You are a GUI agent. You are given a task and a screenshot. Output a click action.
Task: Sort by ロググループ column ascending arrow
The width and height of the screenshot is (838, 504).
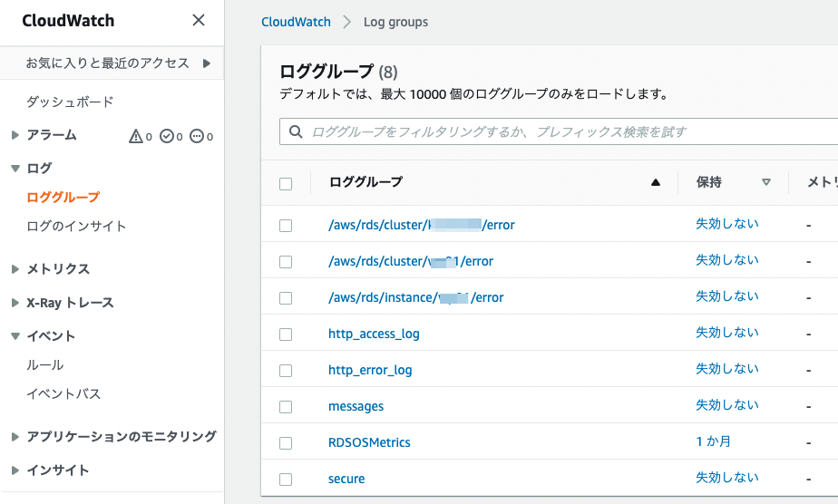coord(656,182)
